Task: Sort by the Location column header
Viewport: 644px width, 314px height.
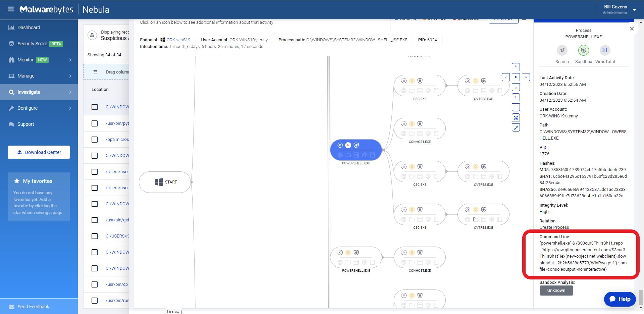Action: [x=100, y=90]
